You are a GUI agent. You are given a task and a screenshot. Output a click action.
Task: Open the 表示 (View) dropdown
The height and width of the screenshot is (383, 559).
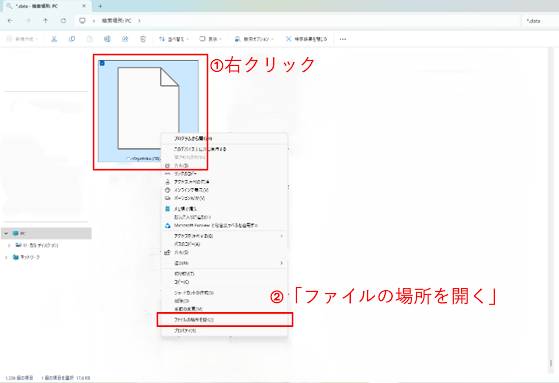(x=211, y=39)
